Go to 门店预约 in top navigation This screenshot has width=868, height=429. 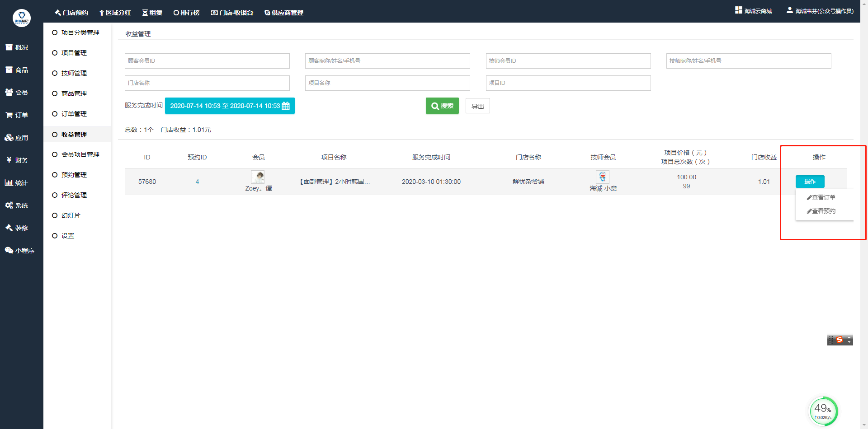pos(71,13)
